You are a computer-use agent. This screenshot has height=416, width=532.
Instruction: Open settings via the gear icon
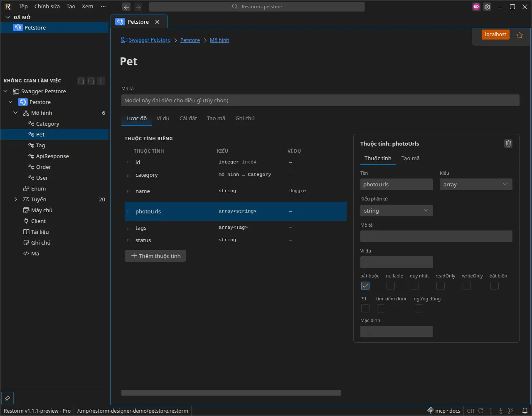click(487, 7)
